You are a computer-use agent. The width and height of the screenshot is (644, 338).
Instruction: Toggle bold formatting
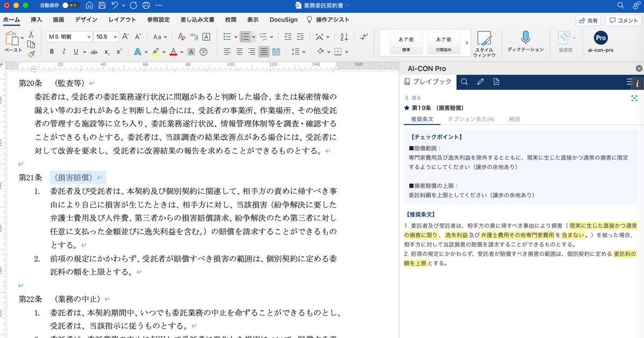(x=52, y=52)
